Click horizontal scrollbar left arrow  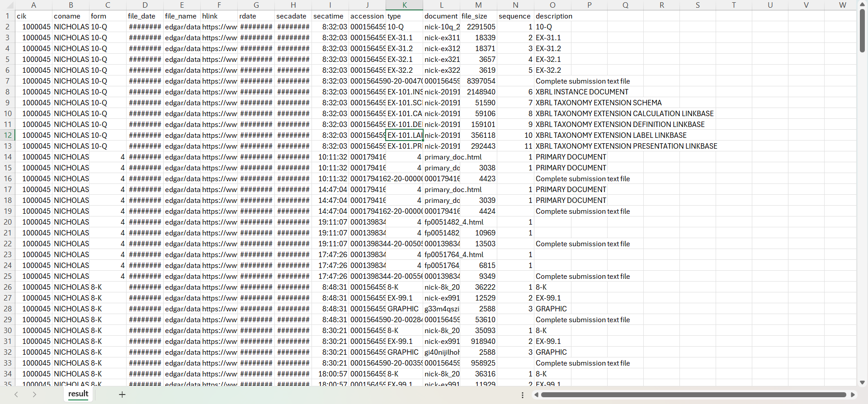tap(536, 395)
